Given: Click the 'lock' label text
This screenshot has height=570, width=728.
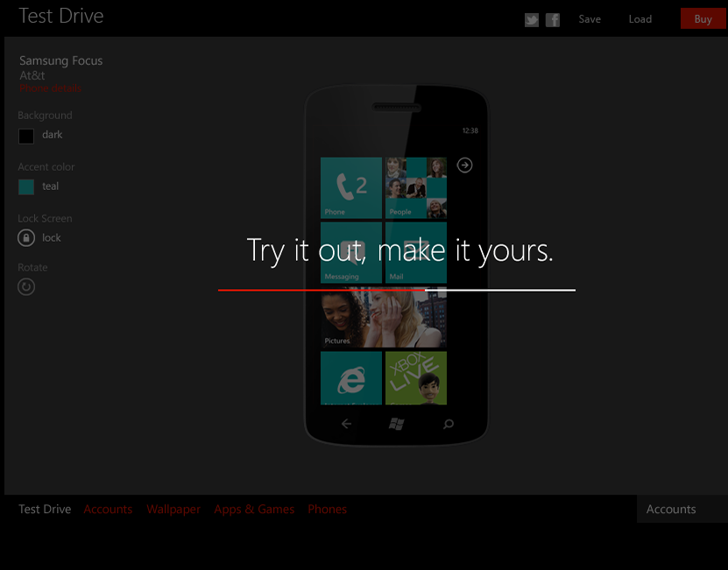Looking at the screenshot, I should [51, 237].
